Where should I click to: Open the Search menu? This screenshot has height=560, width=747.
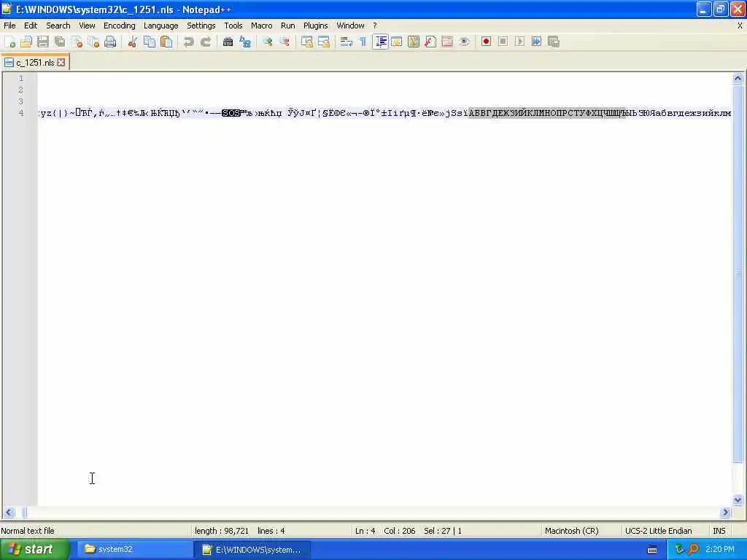[58, 26]
